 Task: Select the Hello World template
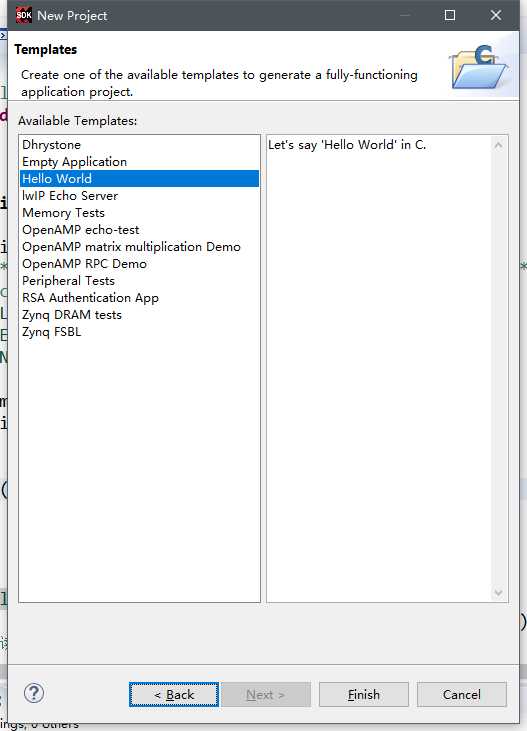click(x=139, y=179)
